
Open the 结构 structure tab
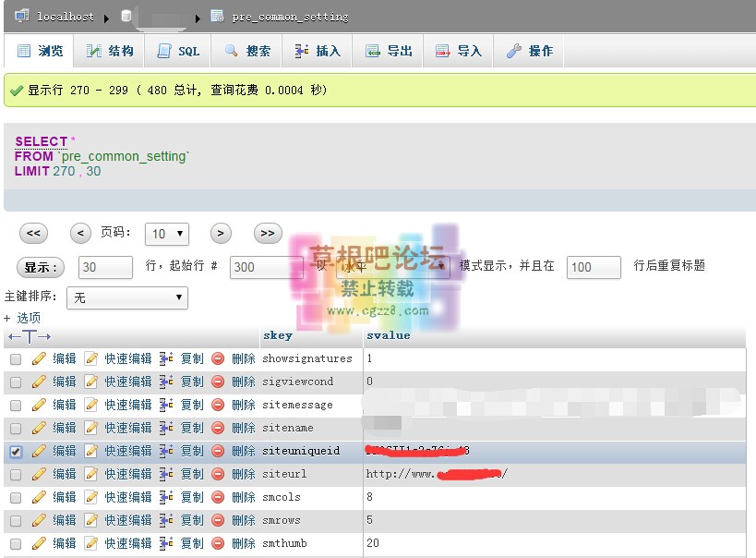click(110, 51)
